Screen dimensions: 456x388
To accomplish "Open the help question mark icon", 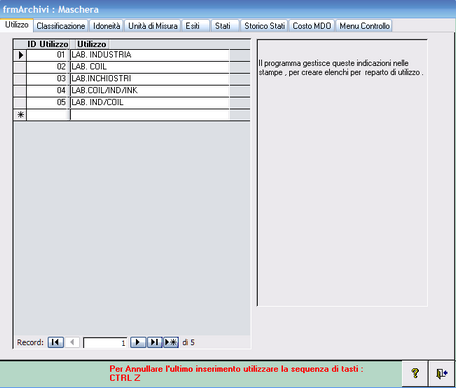I will 415,373.
